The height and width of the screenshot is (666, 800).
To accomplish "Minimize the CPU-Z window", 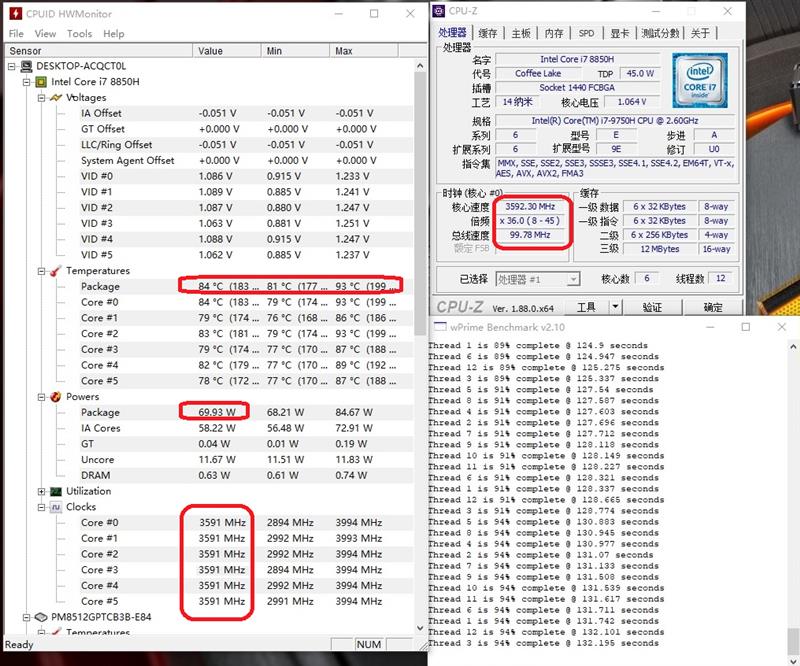I will (x=656, y=11).
